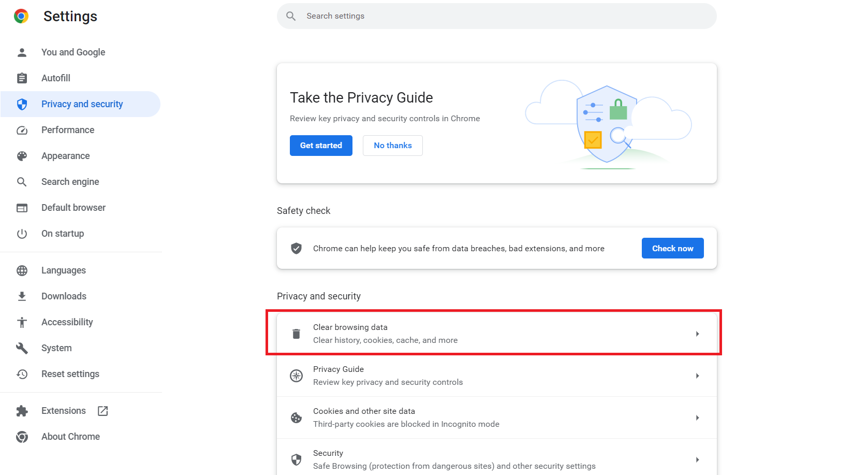Focus the Search settings field

coord(497,16)
